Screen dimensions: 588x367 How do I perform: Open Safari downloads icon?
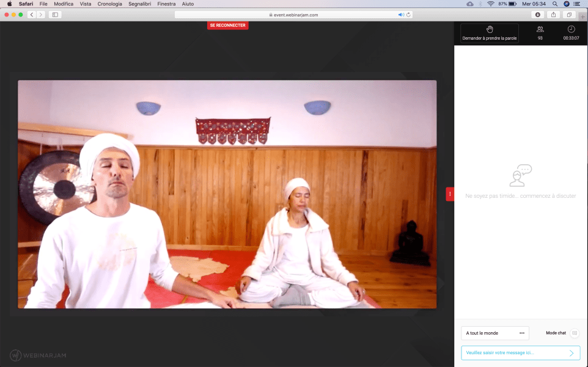pos(538,15)
